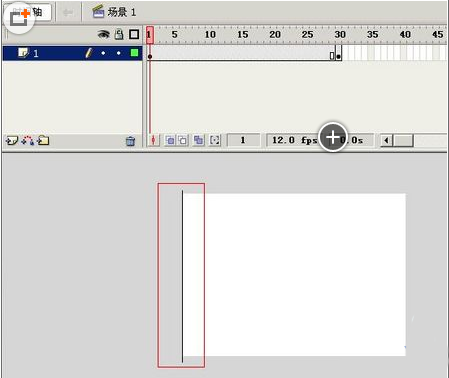This screenshot has width=449, height=378.
Task: Click the outline square icon in the header
Action: [134, 34]
